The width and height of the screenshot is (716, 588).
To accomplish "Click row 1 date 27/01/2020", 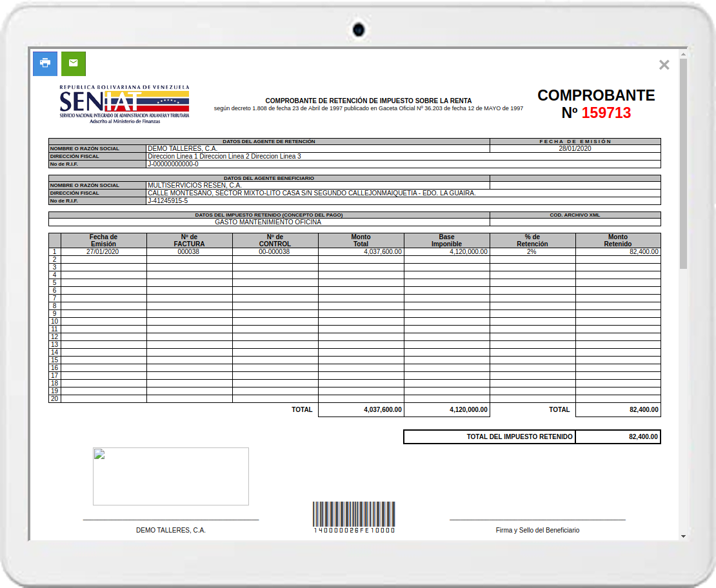I will click(x=103, y=251).
